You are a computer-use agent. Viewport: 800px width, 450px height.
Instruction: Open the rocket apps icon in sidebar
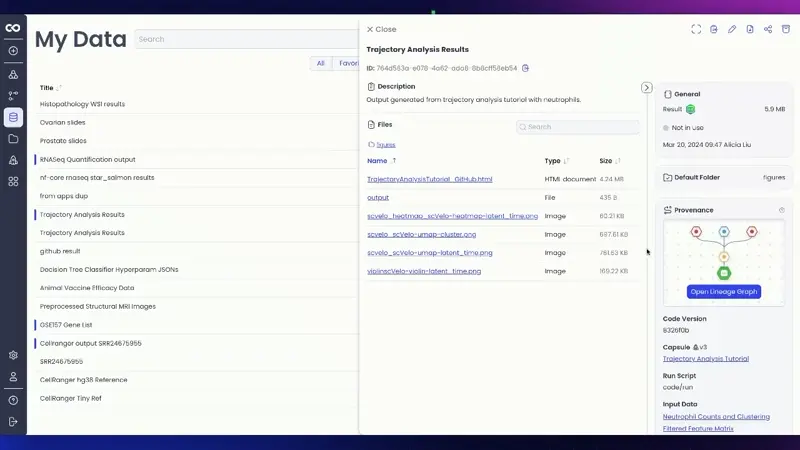click(13, 160)
